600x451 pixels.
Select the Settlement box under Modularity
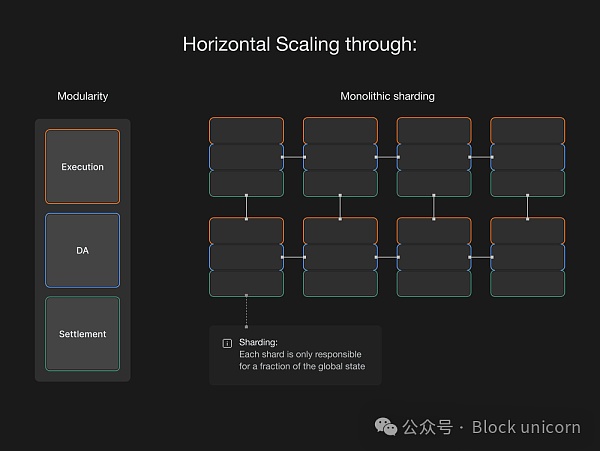point(82,334)
